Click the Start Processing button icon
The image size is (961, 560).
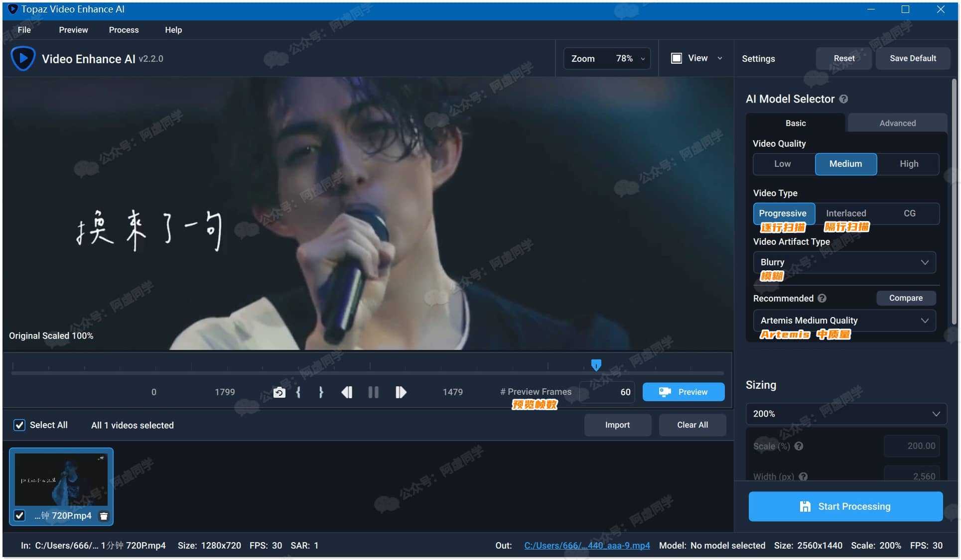tap(806, 506)
